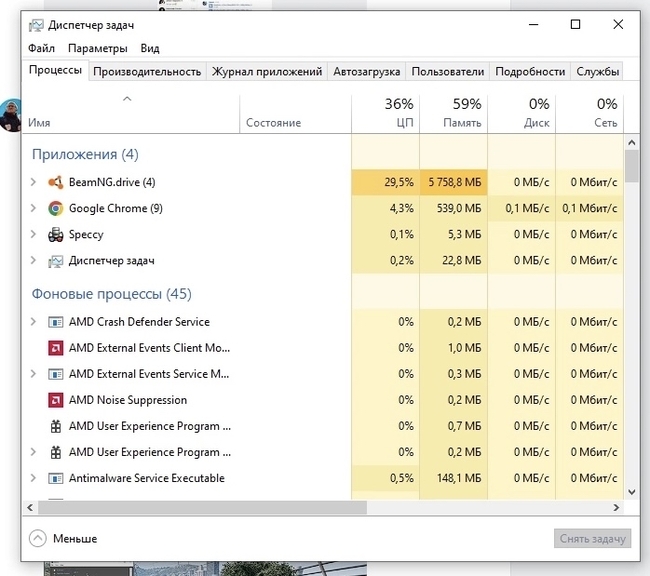Collapse details with the Меньше button

64,538
